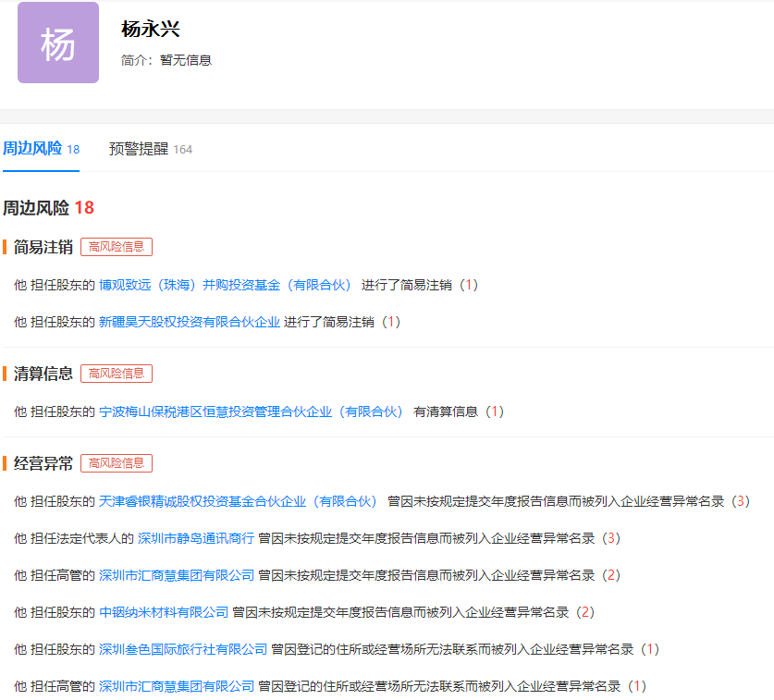774x700 pixels.
Task: Open the 新疆昊天股权投资有限合伙企业 link
Action: (x=189, y=322)
